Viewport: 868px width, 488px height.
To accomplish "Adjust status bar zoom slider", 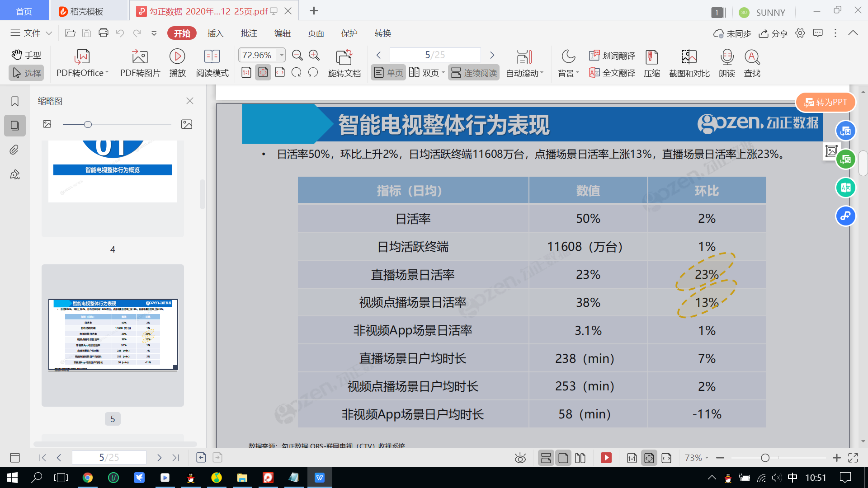I will click(x=765, y=458).
